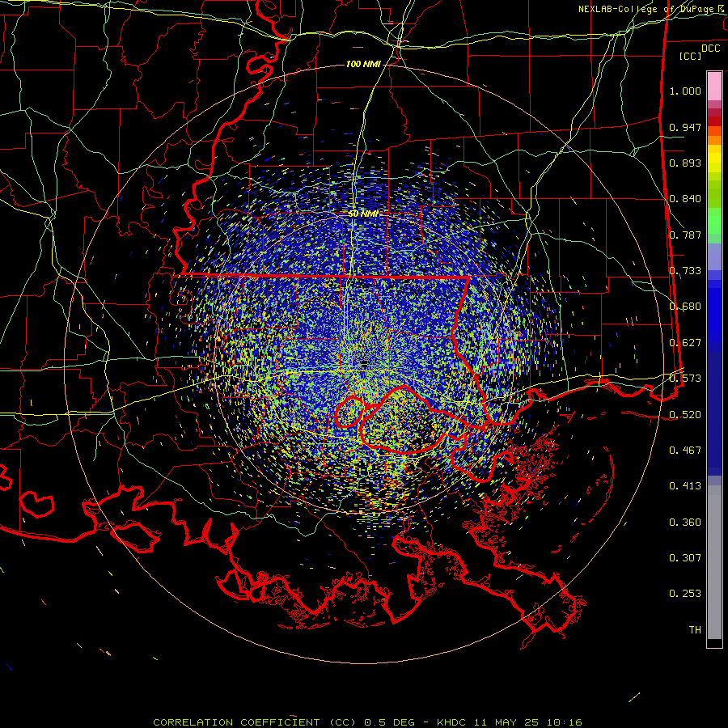Click the 50 NMI range ring label
The height and width of the screenshot is (728, 728).
pos(363,214)
